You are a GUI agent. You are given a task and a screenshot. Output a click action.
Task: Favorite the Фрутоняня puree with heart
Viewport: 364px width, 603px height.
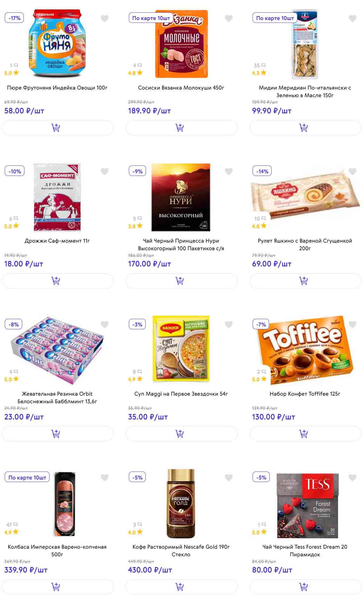(105, 18)
